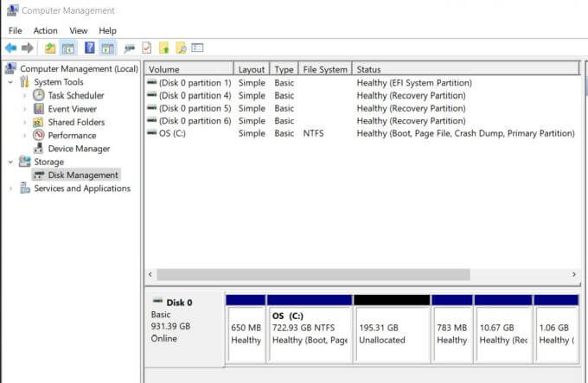Screen dimensions: 588x383
Task: Select the OS (C:) 722.93 GB NTFS partition block
Action: (x=310, y=329)
